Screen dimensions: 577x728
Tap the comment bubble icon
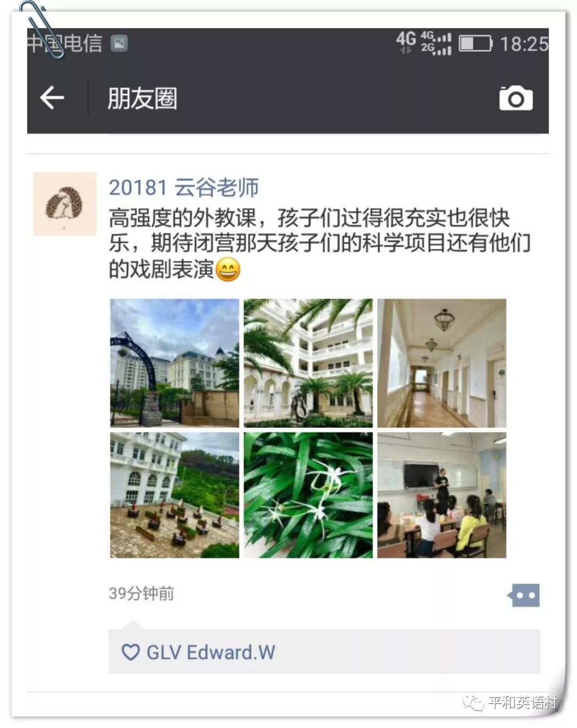coord(524,595)
